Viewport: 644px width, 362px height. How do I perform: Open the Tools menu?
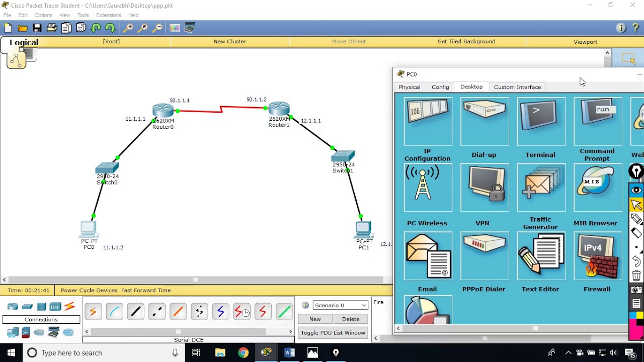pos(83,15)
